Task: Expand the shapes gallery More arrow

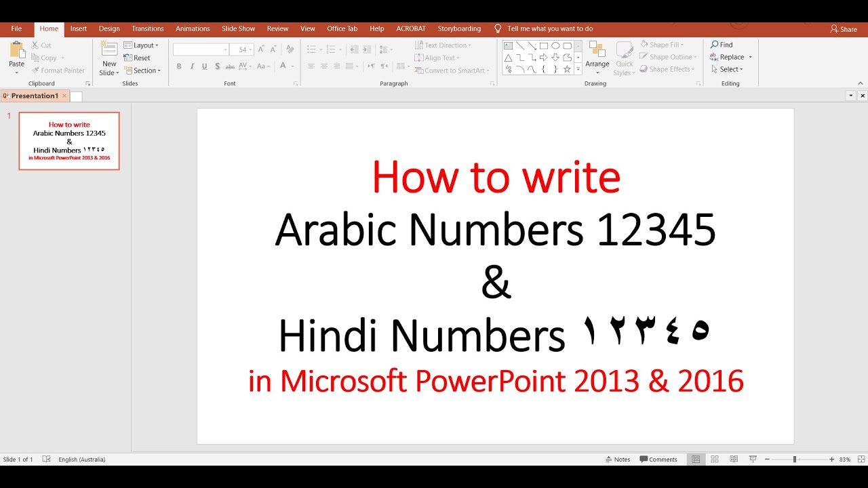Action: click(x=578, y=70)
